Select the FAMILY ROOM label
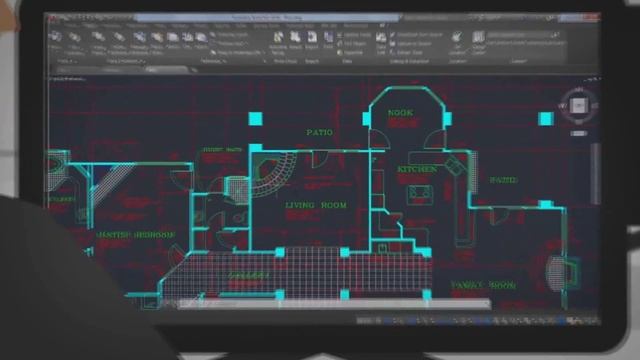Viewport: 640px width, 360px height. point(483,285)
